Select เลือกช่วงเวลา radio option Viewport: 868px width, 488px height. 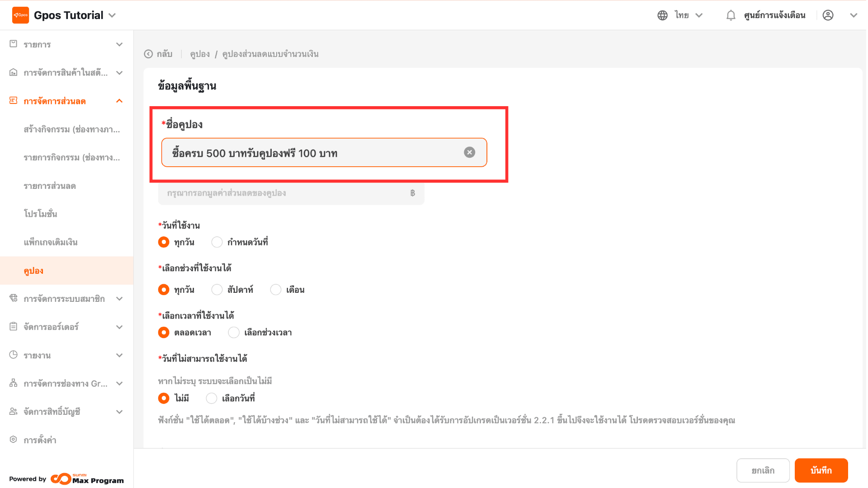(x=234, y=333)
